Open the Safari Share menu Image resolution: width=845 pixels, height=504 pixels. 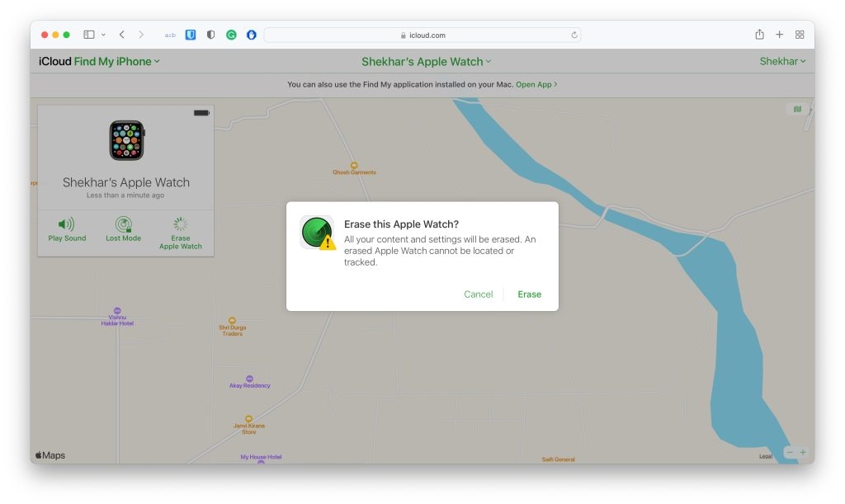point(759,35)
